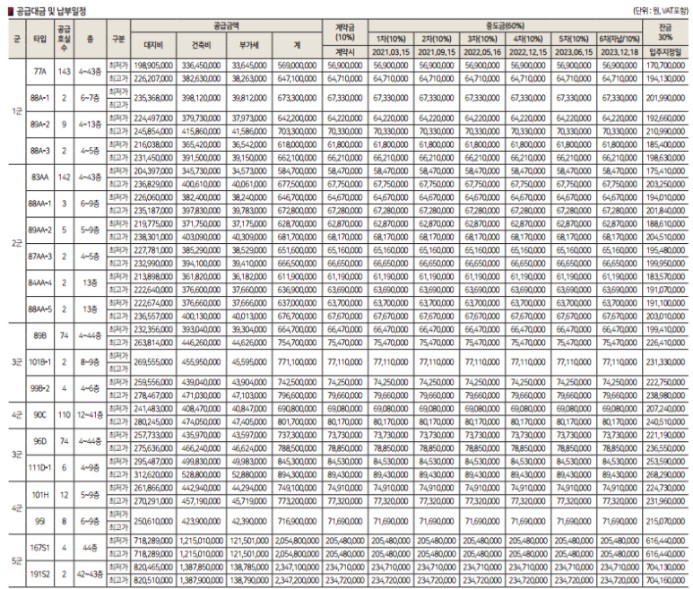
Task: Click floor range 12~41층
Action: pos(90,415)
